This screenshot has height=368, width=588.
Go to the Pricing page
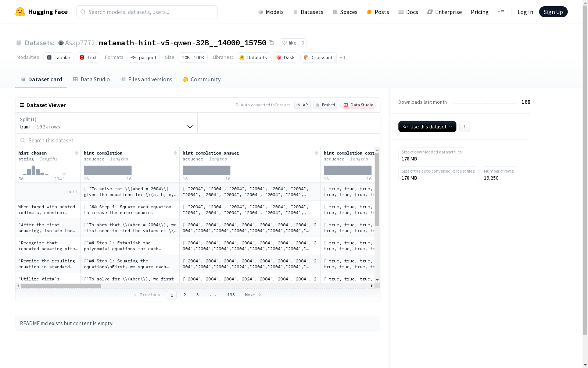(x=480, y=12)
